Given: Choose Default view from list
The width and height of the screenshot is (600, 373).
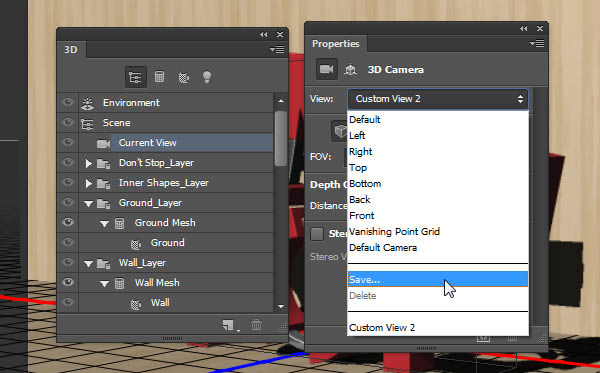Looking at the screenshot, I should [438, 119].
